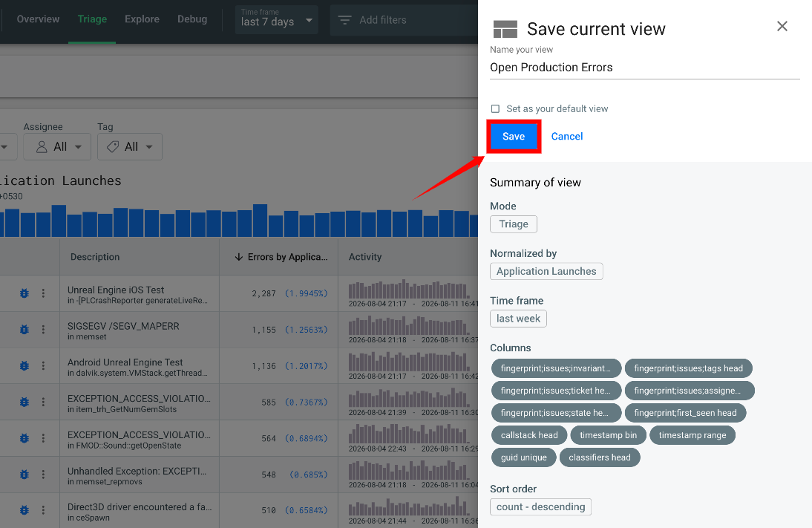Open the Explore tab
This screenshot has height=528, width=812.
(142, 19)
